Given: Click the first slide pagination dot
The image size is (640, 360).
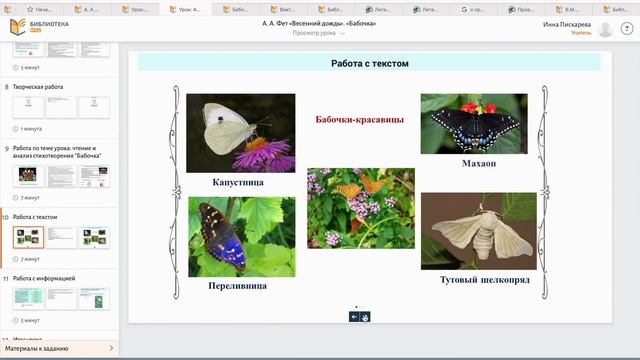Looking at the screenshot, I should (x=356, y=307).
